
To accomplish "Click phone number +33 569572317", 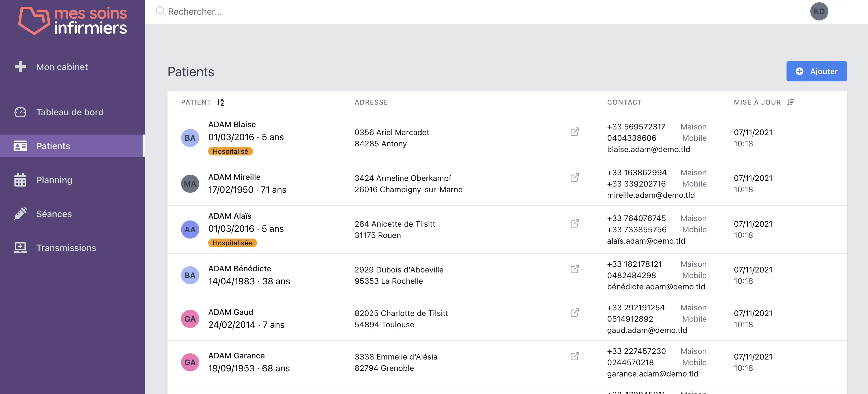I will (636, 127).
